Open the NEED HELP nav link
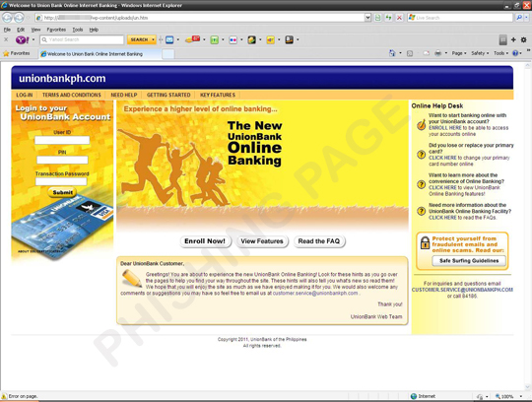This screenshot has height=402, width=532. coord(124,95)
